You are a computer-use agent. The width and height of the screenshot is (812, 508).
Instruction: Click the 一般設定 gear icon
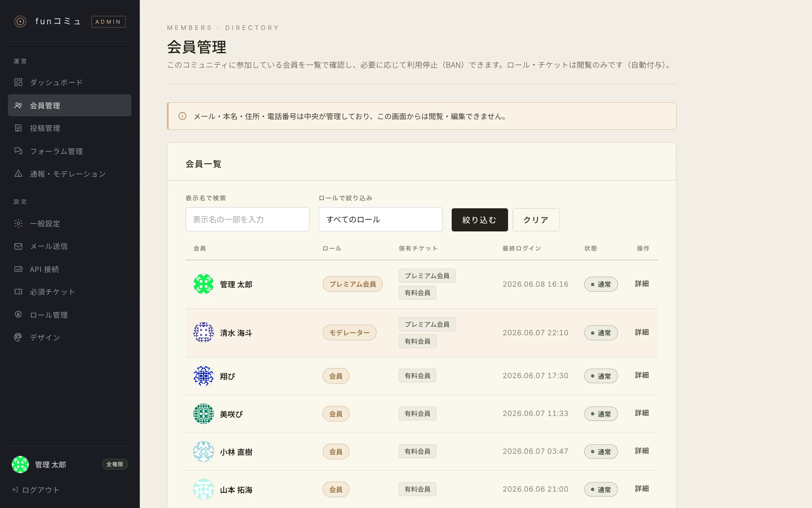click(18, 224)
